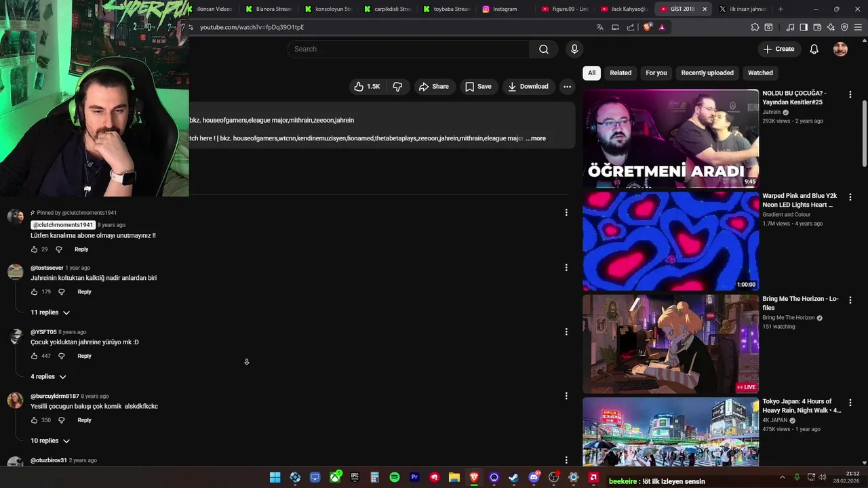Like @burcuyldrm8187 comment with 350 likes

pyautogui.click(x=34, y=420)
